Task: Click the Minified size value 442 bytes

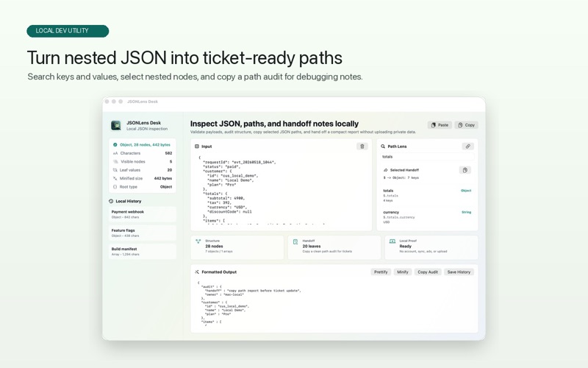Action: [x=163, y=178]
